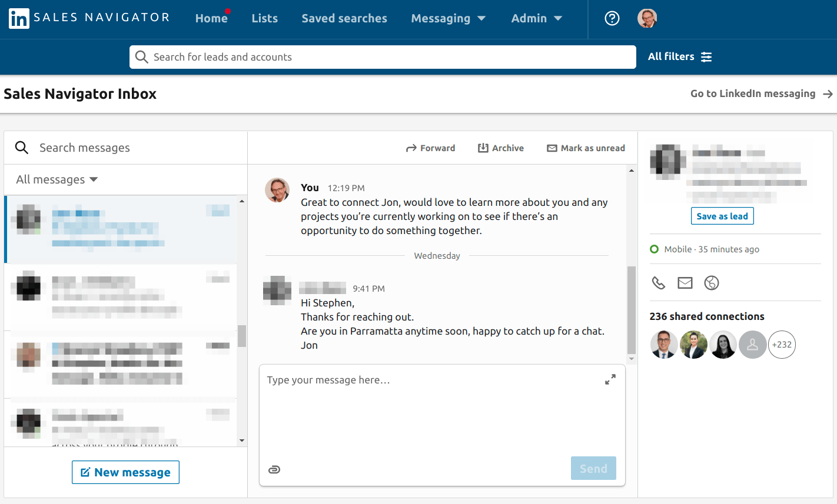Click the message thread scroll-up arrow
Viewport: 837px width, 504px height.
(x=632, y=171)
